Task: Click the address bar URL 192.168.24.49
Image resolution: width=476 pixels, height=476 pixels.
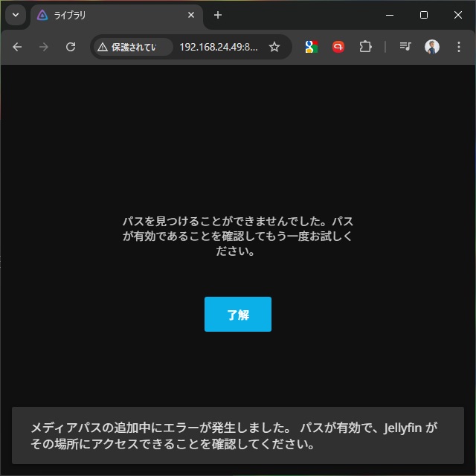Action: pos(218,47)
